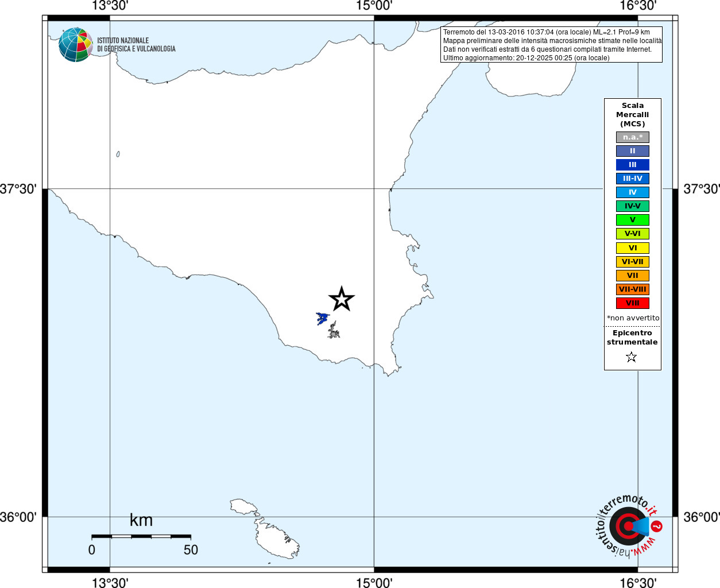The height and width of the screenshot is (588, 720).
Task: Click the '*non avvertito' footnote
Action: [x=633, y=318]
